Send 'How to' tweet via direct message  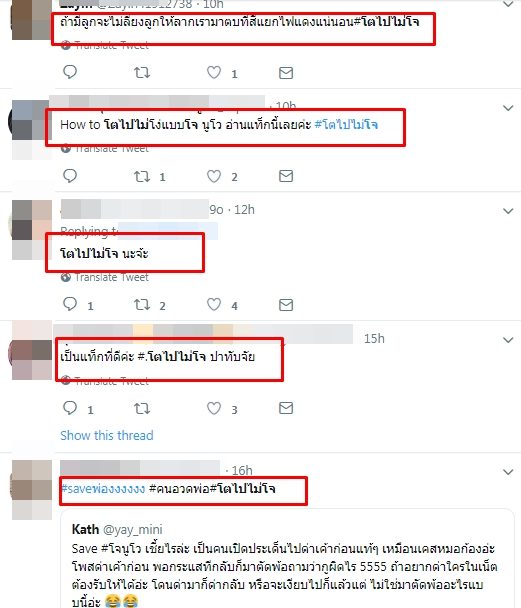coord(286,176)
